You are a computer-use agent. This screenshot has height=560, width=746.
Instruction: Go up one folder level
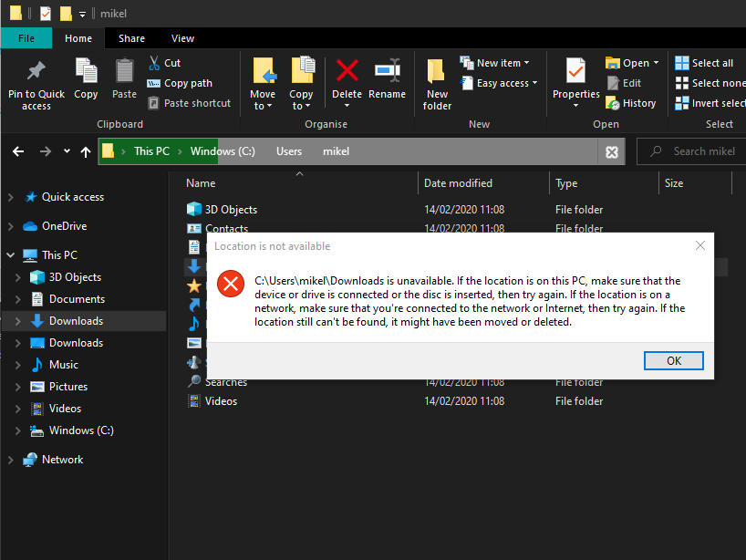86,151
